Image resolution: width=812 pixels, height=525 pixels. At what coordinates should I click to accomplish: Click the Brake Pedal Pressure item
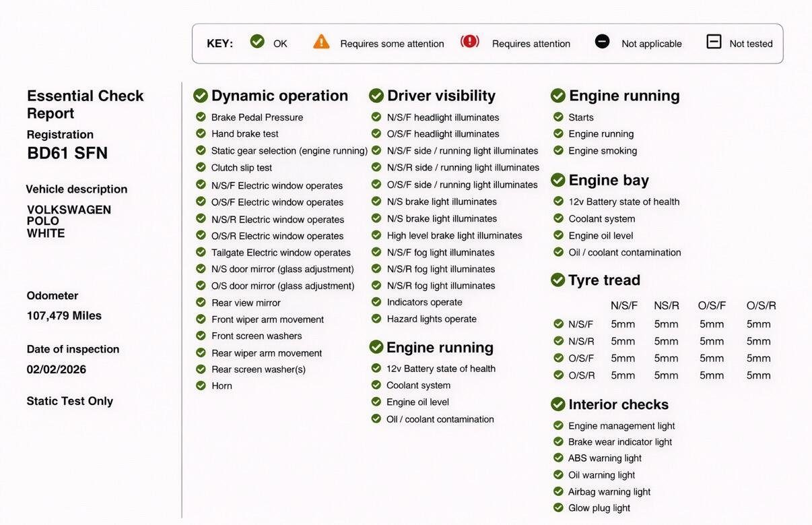tap(257, 117)
